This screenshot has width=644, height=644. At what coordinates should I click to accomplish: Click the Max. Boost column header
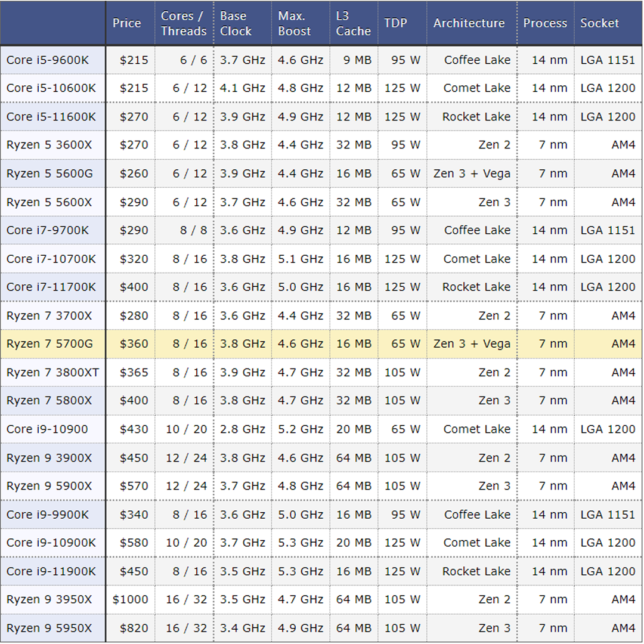tap(295, 23)
